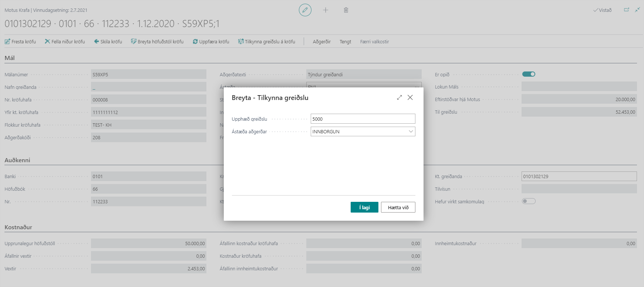This screenshot has width=644, height=287.
Task: Toggle Hefur virkt samkomulag switch
Action: point(529,201)
